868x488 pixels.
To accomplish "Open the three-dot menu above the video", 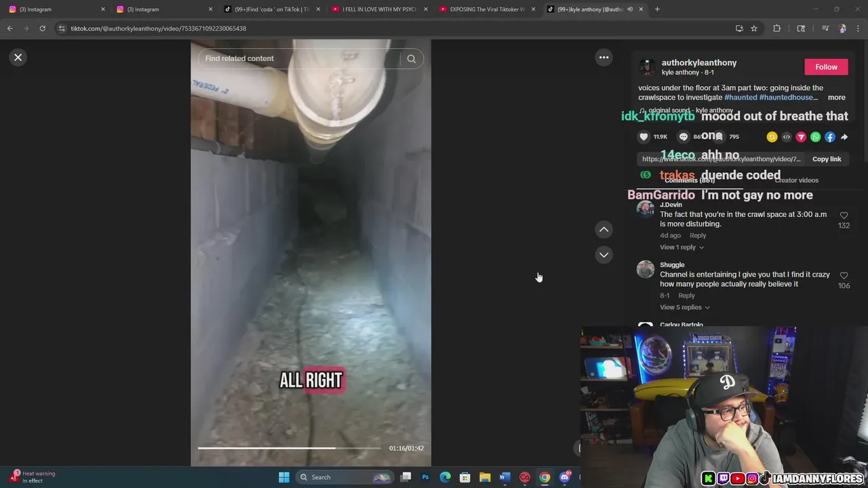I will tap(604, 58).
